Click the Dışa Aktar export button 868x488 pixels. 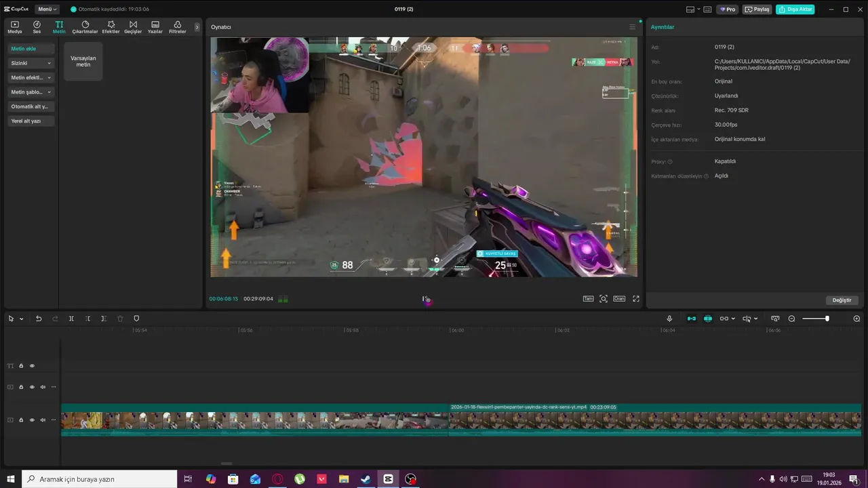[x=795, y=9]
